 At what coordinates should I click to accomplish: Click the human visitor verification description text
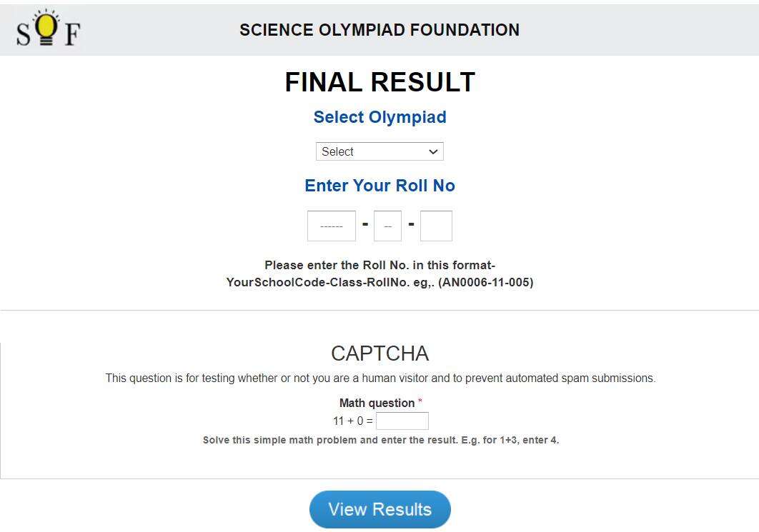[379, 378]
